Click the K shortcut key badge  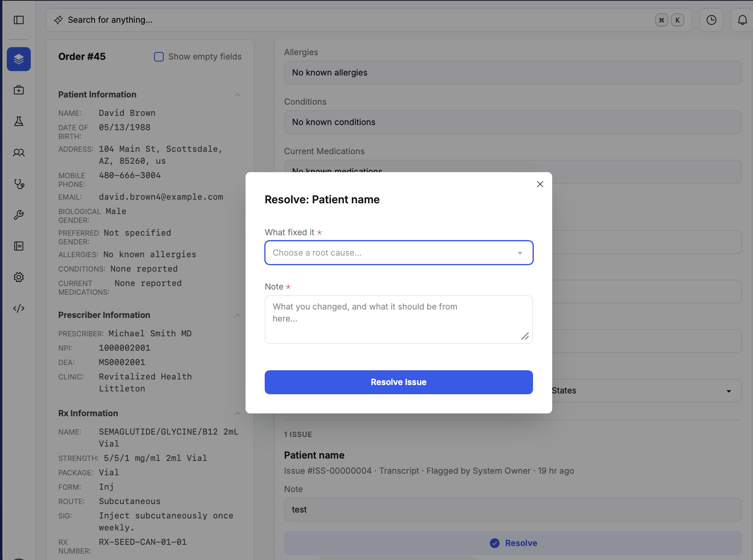coord(678,20)
